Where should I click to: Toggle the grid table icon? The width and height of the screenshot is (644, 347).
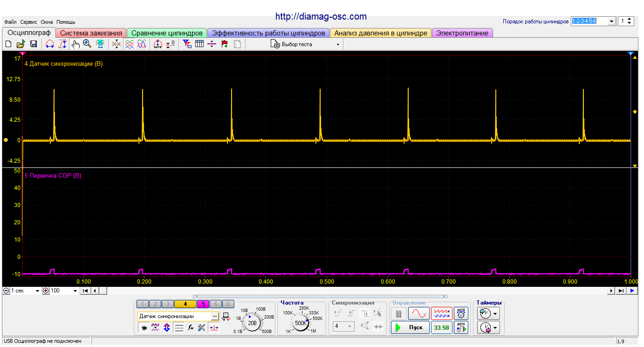click(x=199, y=44)
